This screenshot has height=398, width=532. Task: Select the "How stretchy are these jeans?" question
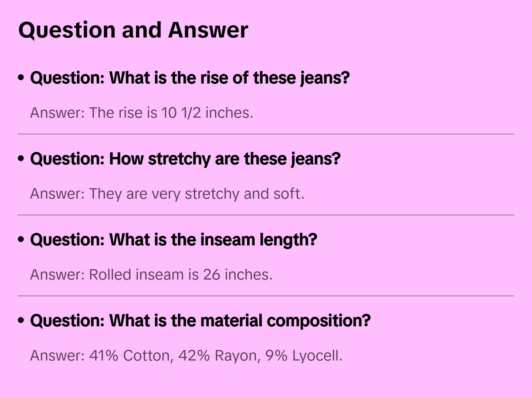(x=185, y=159)
